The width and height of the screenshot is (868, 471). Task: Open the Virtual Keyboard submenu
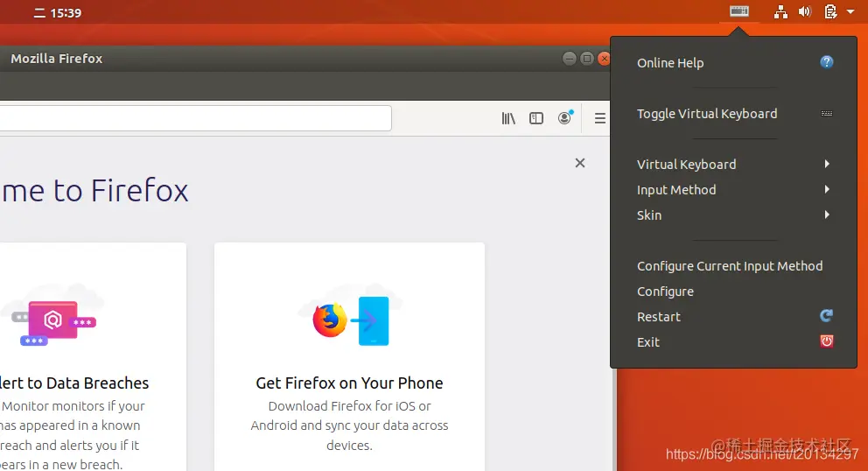tap(733, 164)
